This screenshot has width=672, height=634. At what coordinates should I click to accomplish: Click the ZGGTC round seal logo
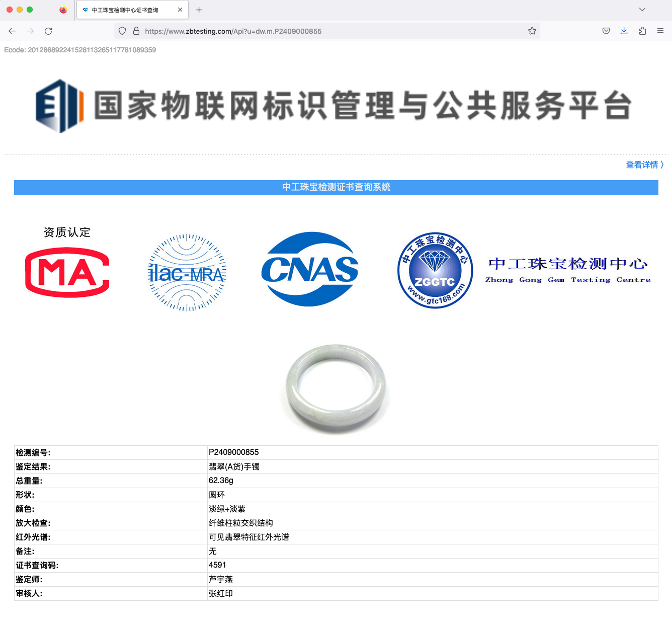435,271
